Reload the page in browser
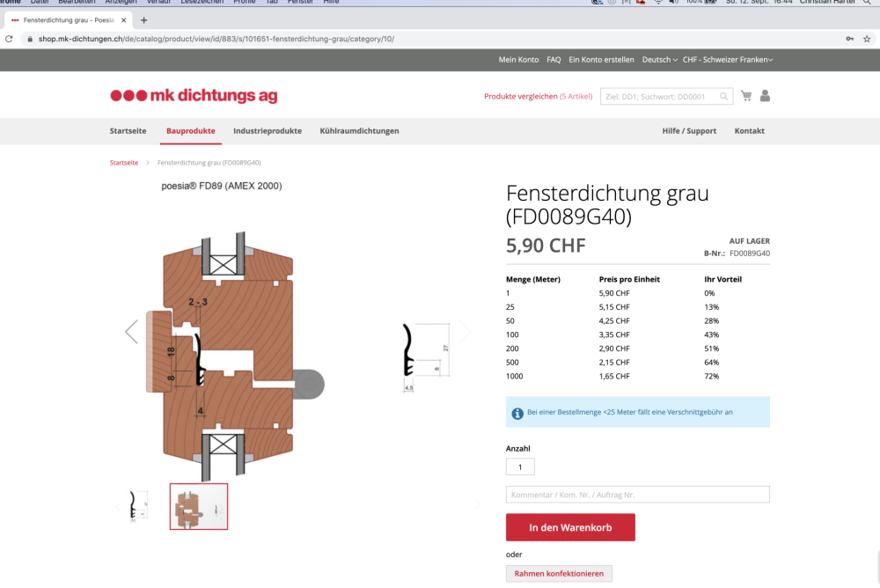The height and width of the screenshot is (588, 880). coord(9,39)
